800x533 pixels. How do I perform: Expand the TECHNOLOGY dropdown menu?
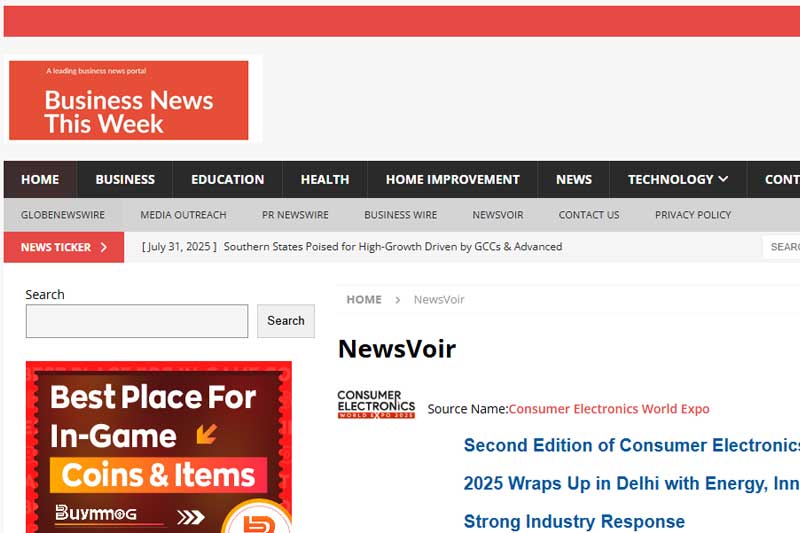coord(678,180)
